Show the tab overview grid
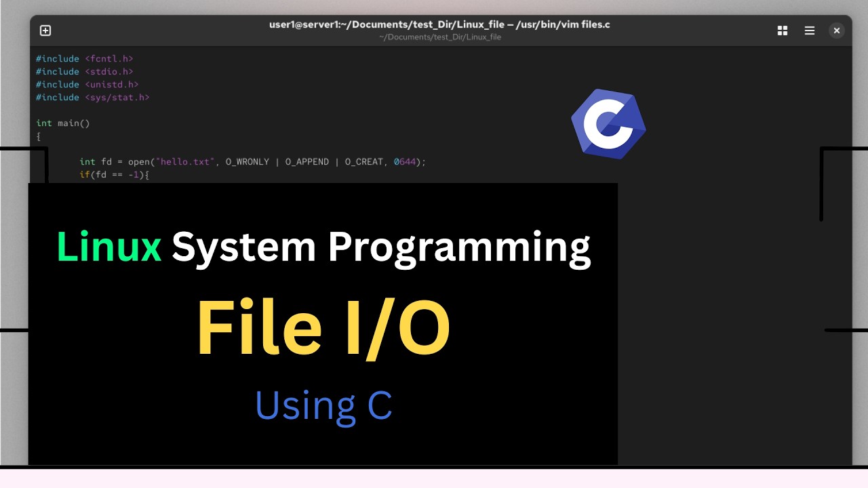The image size is (868, 488). pyautogui.click(x=782, y=30)
